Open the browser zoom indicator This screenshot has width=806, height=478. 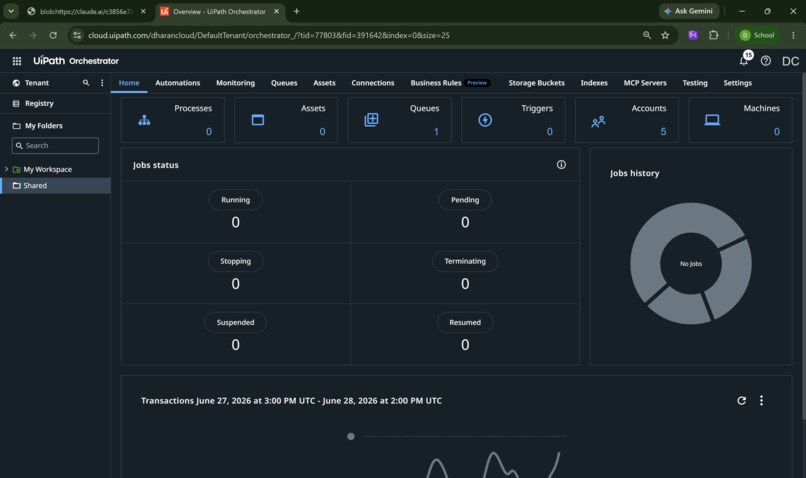pyautogui.click(x=647, y=35)
